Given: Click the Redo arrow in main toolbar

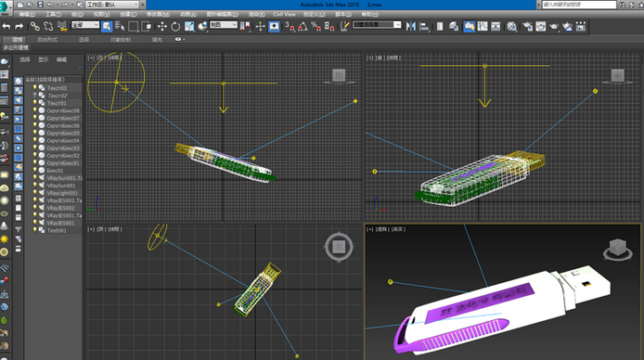Looking at the screenshot, I should (x=19, y=27).
